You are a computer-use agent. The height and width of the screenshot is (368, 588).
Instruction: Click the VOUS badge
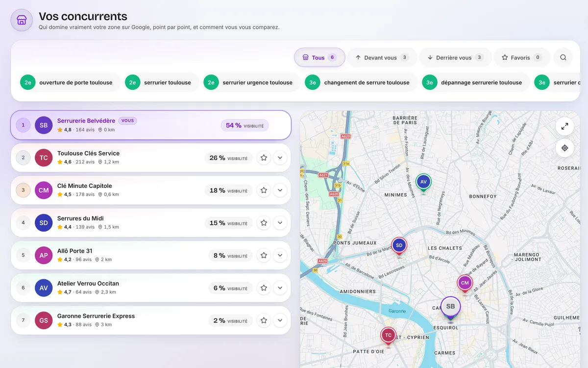click(x=127, y=121)
